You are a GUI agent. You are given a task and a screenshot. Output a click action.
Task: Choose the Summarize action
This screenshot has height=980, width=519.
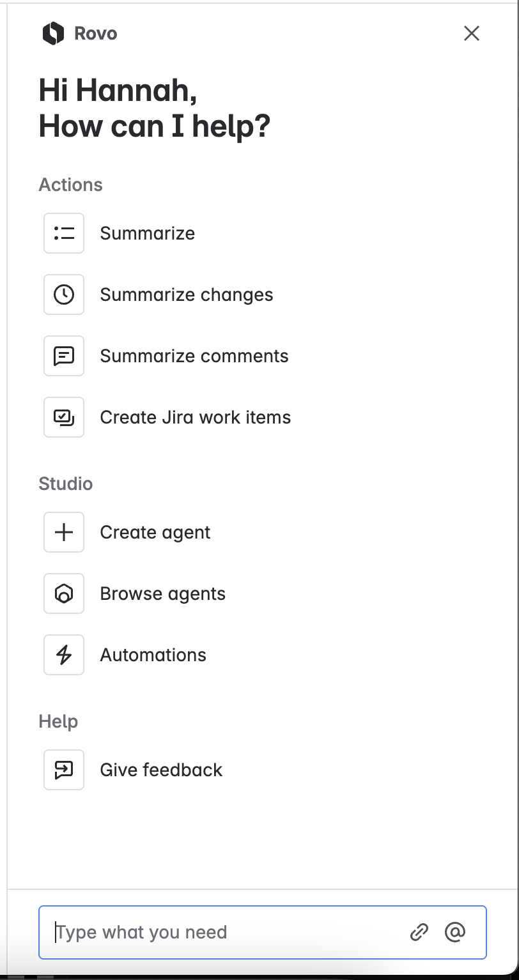(x=147, y=233)
